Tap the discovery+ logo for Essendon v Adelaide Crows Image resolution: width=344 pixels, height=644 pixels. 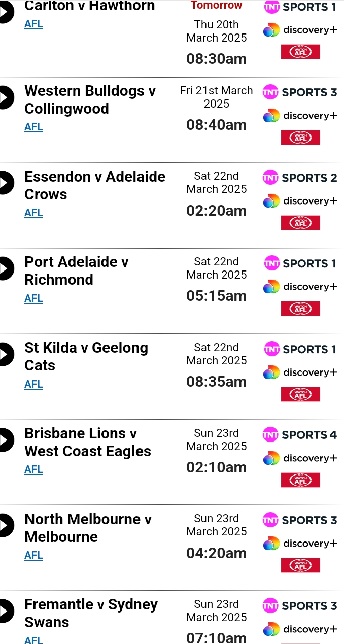point(300,201)
